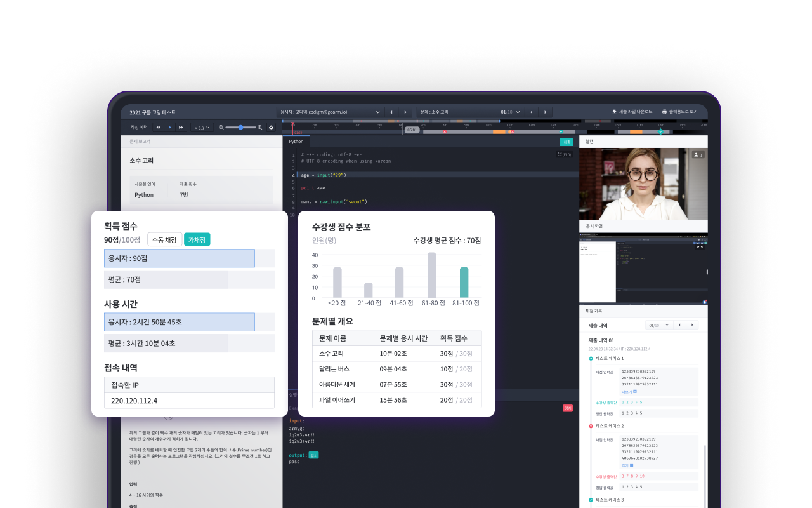The height and width of the screenshot is (508, 812).
Task: Click the timeline zoom-out magnifier icon
Action: click(221, 128)
